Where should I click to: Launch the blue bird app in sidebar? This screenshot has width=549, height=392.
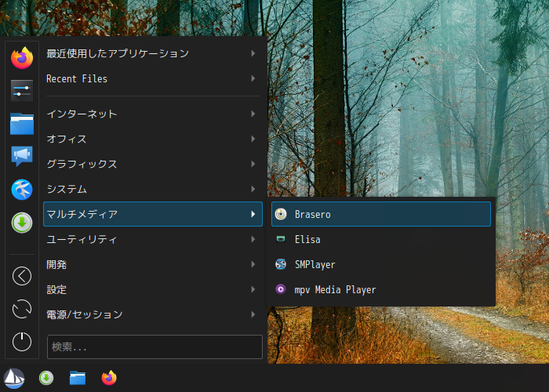22,190
